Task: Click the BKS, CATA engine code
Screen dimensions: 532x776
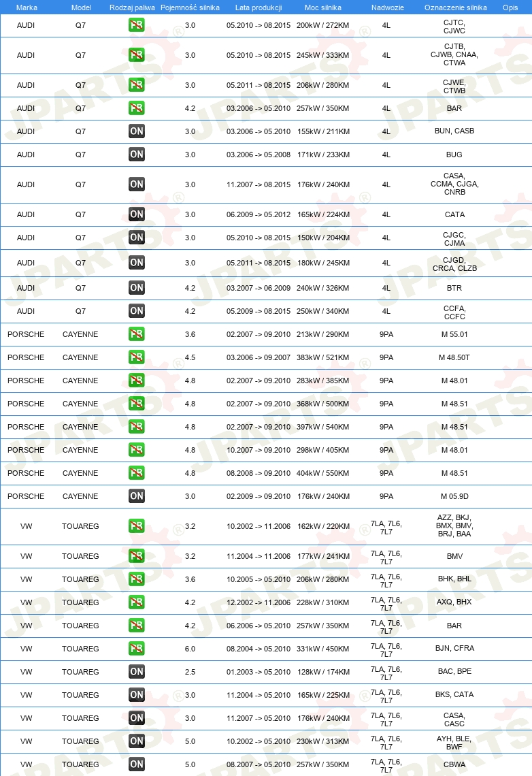Action: click(454, 694)
